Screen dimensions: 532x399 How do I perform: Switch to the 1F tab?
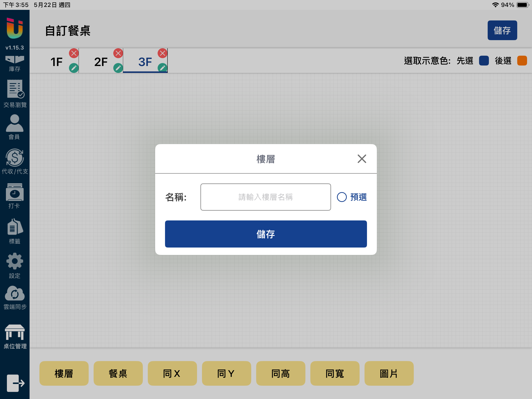[x=56, y=62]
